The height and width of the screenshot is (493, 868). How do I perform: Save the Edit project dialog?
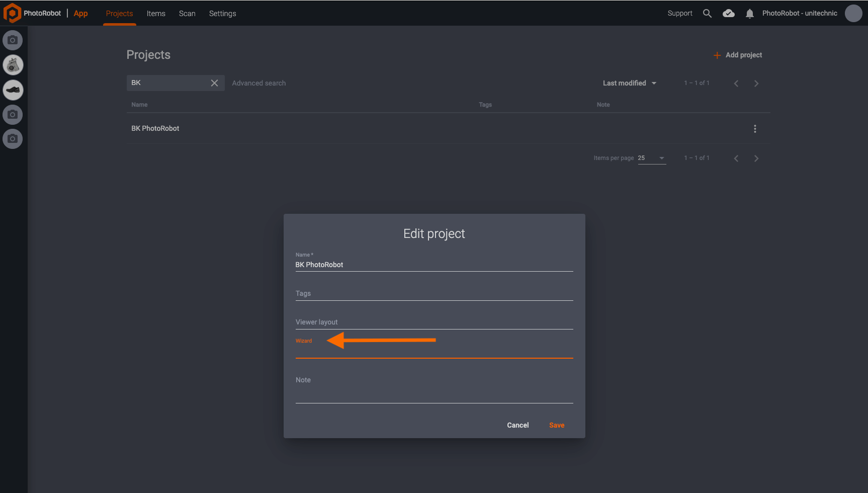tap(556, 425)
